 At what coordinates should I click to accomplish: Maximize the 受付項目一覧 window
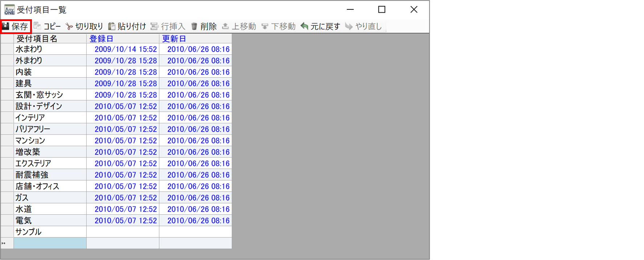[x=382, y=10]
